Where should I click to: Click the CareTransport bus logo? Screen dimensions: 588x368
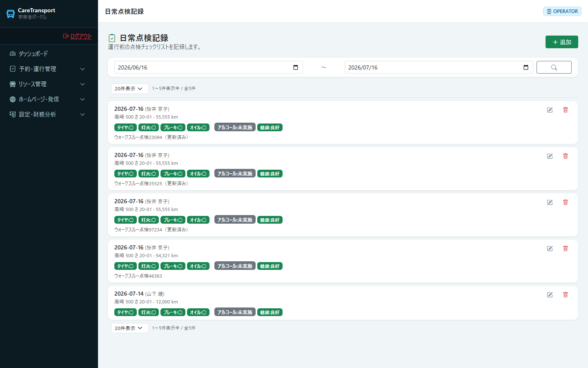(11, 14)
